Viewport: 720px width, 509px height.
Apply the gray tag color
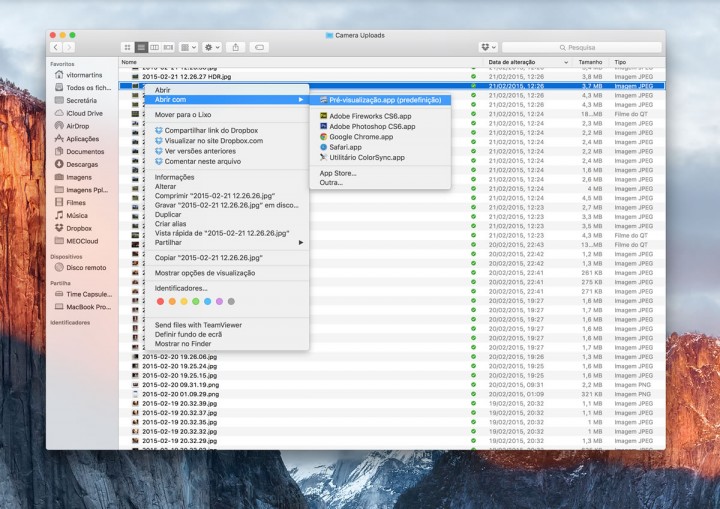(x=231, y=301)
